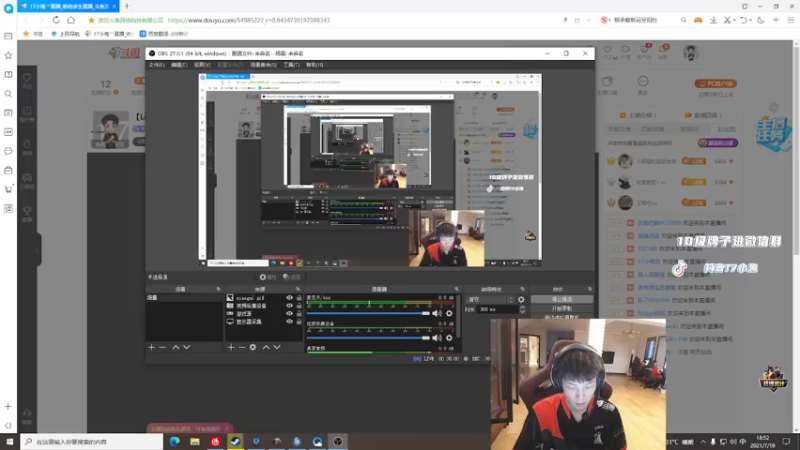Open Microsoft Edge from the taskbar
800x450 pixels.
click(x=174, y=441)
